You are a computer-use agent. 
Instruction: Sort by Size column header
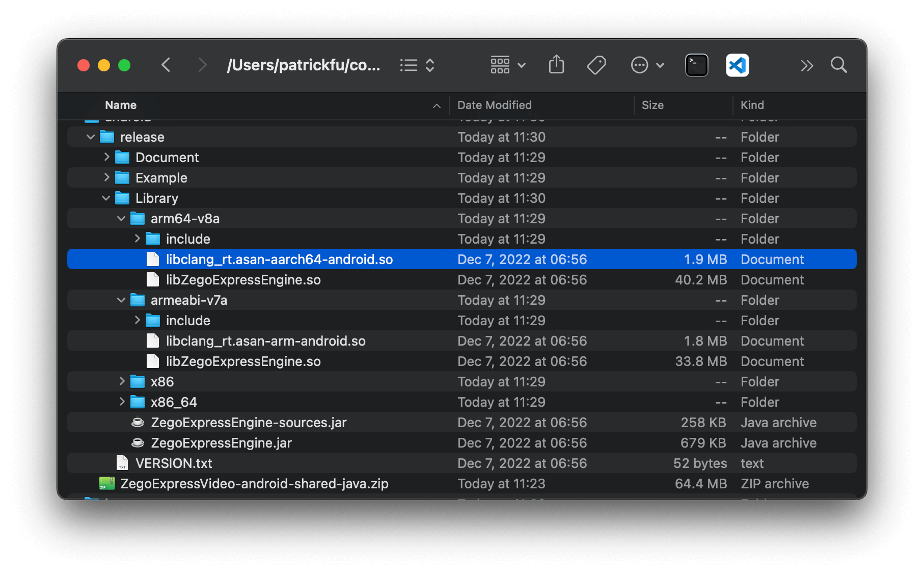tap(653, 105)
